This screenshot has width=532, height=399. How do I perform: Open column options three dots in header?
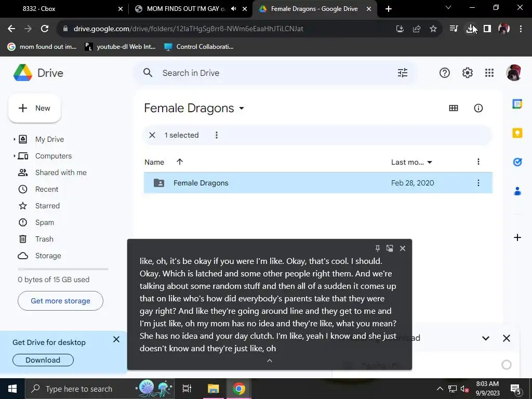[x=478, y=162]
